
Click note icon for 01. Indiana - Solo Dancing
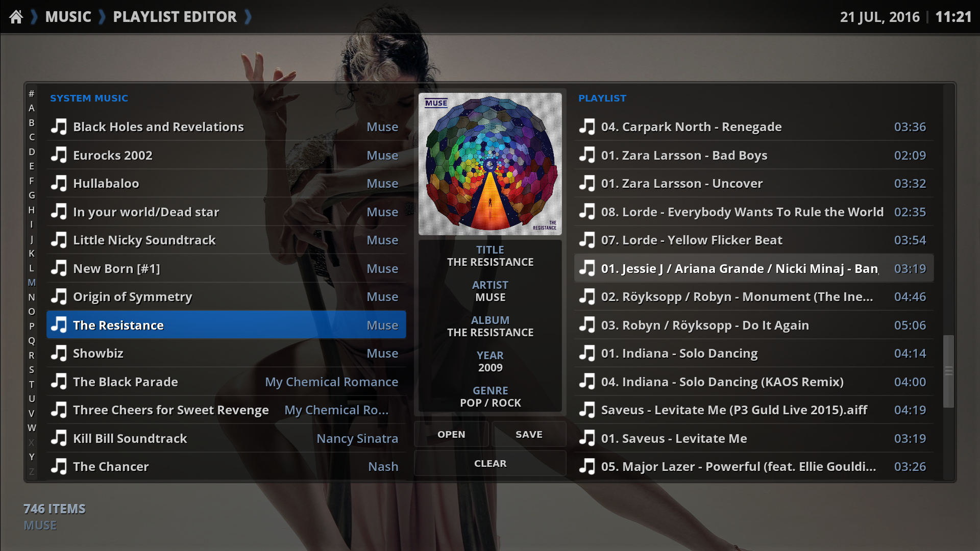coord(587,353)
